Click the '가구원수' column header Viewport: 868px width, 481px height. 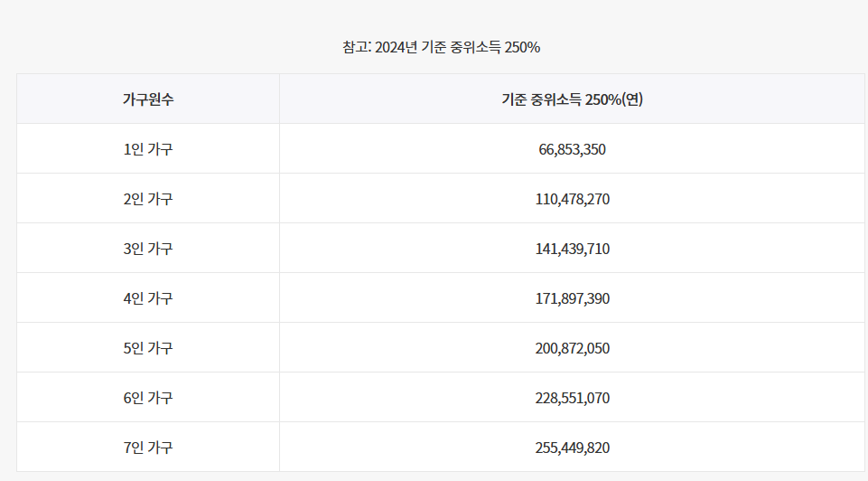point(148,99)
